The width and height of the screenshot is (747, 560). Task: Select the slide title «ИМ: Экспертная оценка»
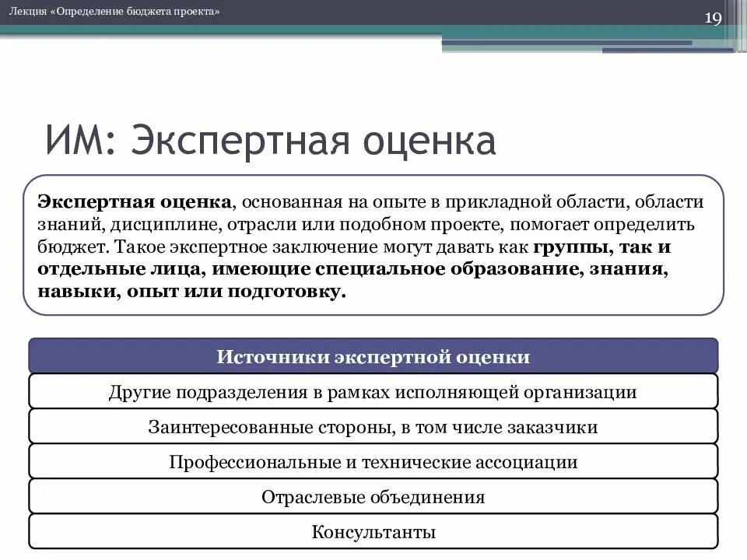(x=271, y=141)
